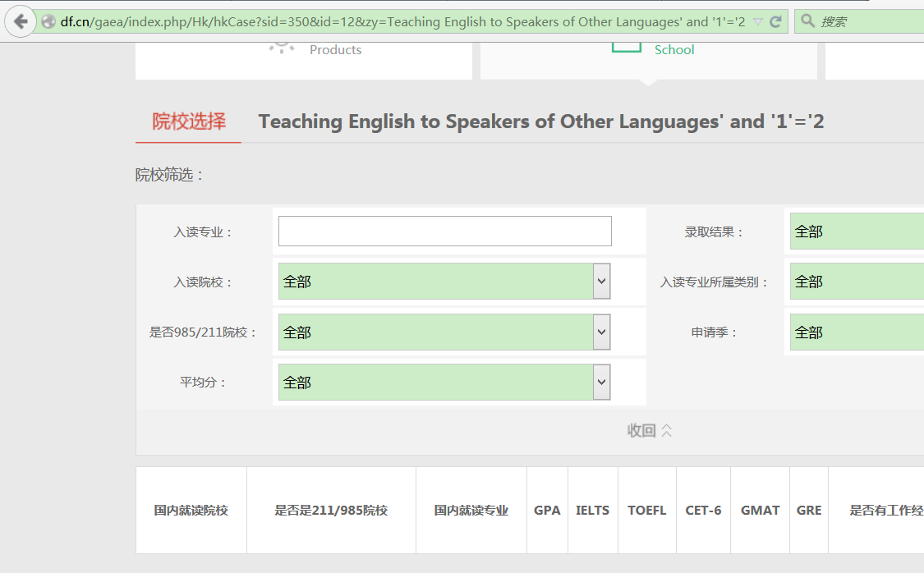Click the Products section icon
924x573 pixels.
[282, 47]
